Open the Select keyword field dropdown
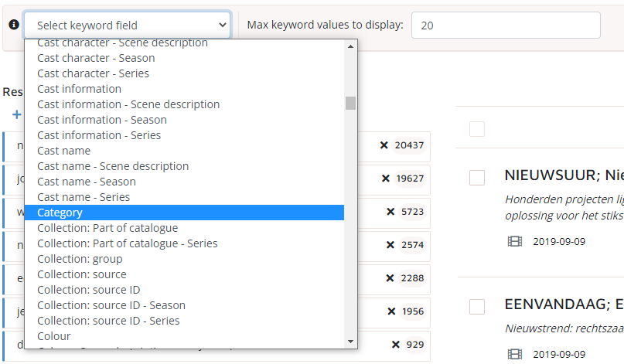The image size is (624, 364). point(128,25)
